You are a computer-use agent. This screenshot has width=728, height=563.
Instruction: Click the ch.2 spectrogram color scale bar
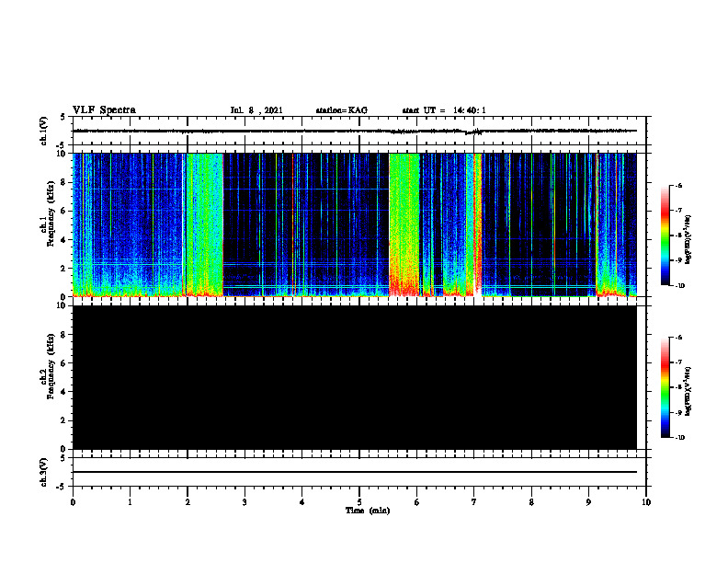665,387
